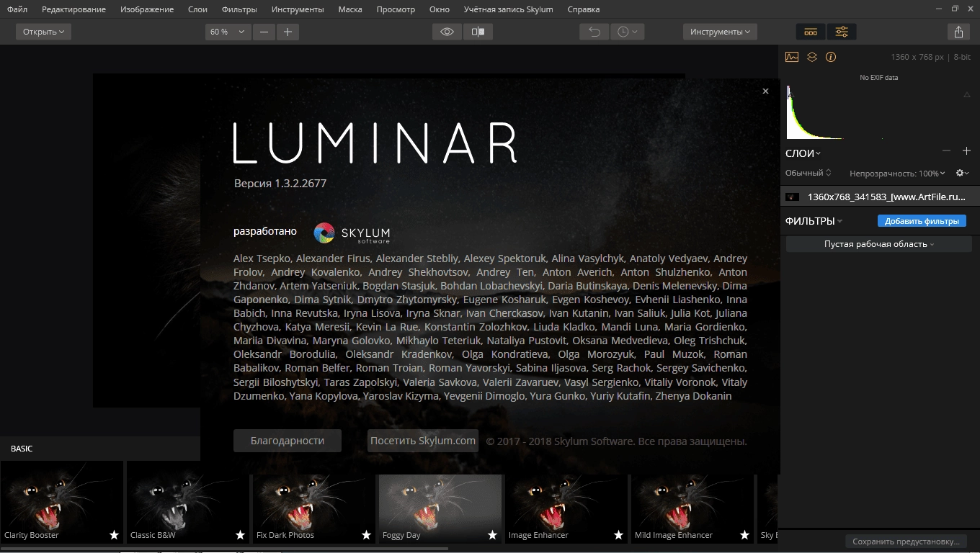Click the Благодарности button
980x553 pixels.
[288, 441]
